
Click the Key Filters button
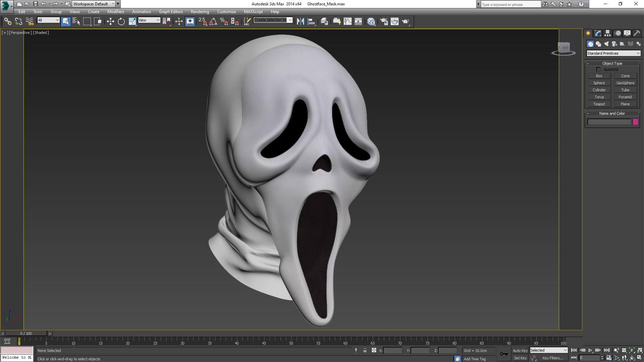point(553,358)
